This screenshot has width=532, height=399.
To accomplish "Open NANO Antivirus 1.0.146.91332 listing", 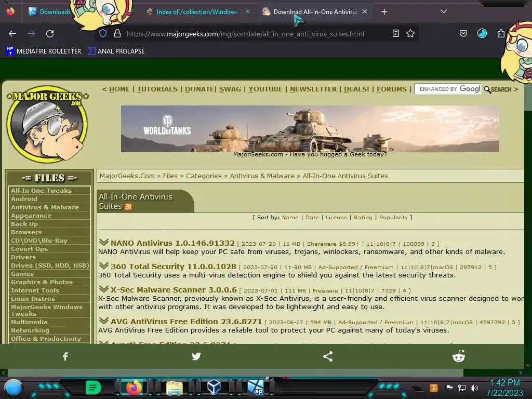I will [172, 243].
